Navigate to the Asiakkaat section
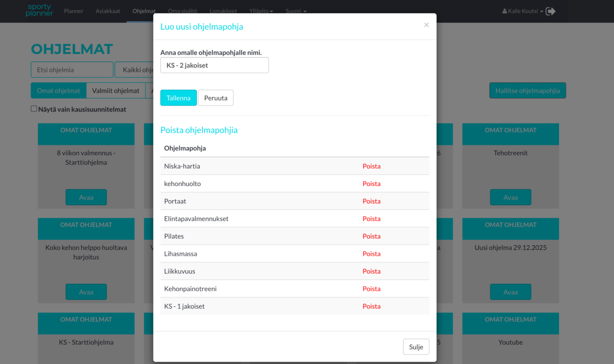 (108, 11)
